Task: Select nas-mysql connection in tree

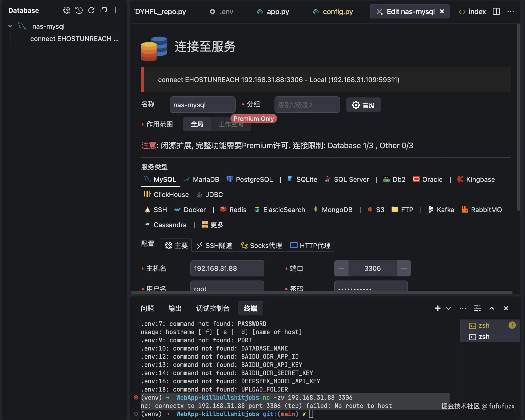Action: 48,26
